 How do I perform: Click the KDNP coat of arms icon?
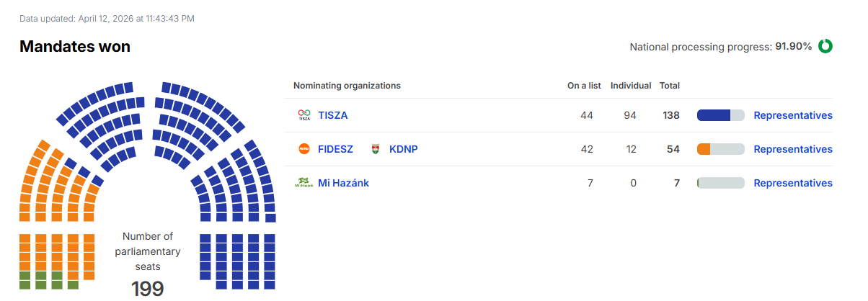[375, 149]
